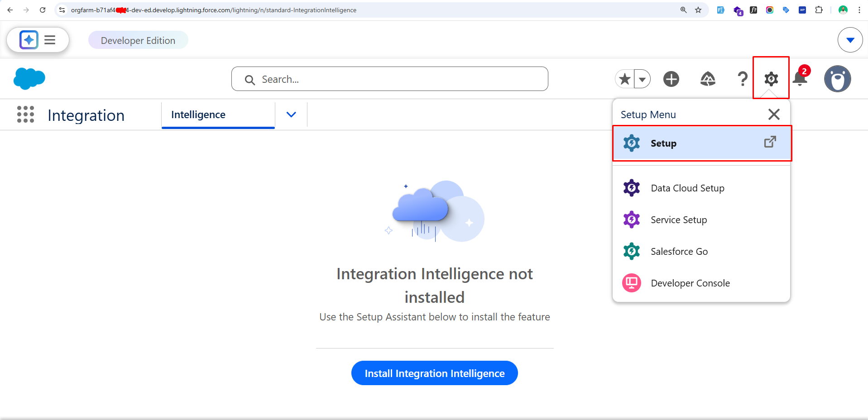Open your user profile avatar
The image size is (868, 420).
pyautogui.click(x=837, y=79)
